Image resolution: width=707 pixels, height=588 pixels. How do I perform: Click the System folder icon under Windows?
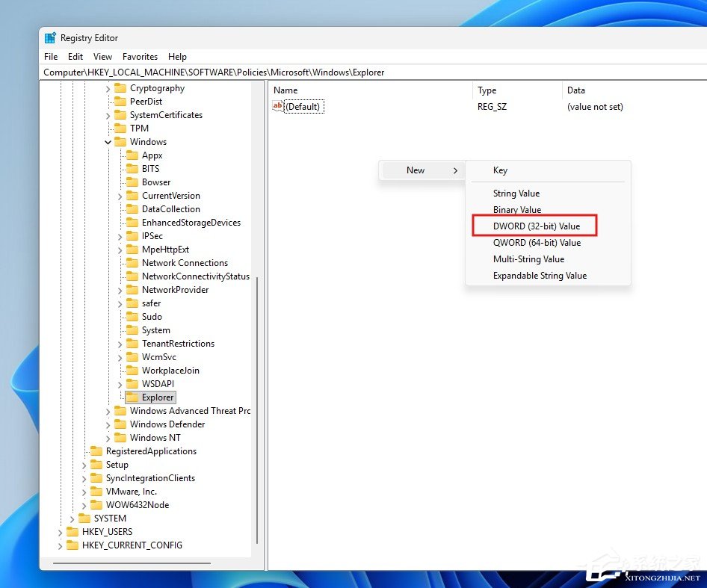pyautogui.click(x=132, y=330)
